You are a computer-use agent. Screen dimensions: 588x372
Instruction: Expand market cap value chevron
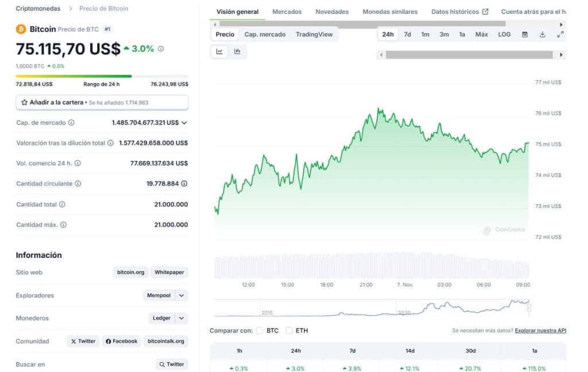point(184,123)
